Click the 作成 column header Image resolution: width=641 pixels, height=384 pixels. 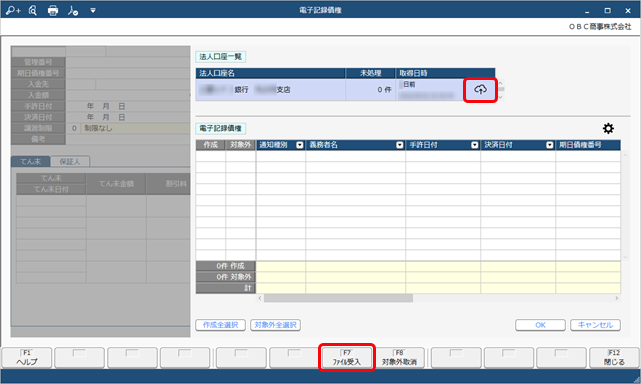211,145
